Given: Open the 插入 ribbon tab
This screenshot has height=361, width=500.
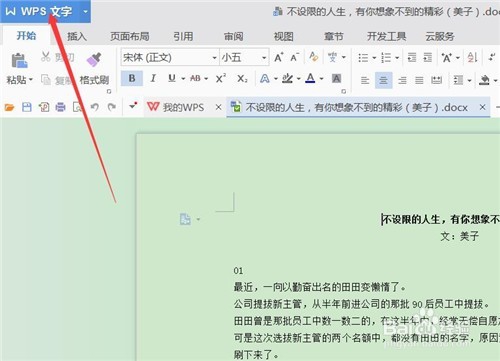Looking at the screenshot, I should click(x=77, y=36).
